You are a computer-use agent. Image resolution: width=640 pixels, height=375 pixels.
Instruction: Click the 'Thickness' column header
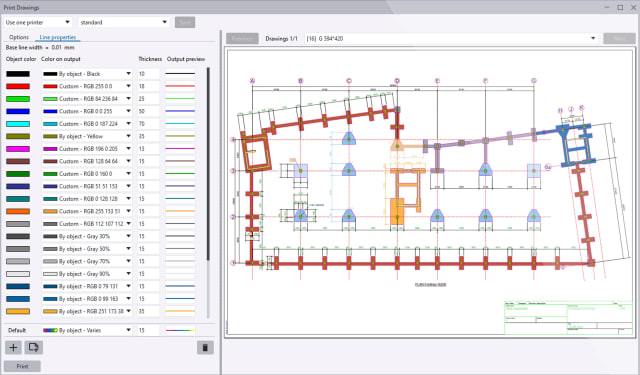[150, 59]
